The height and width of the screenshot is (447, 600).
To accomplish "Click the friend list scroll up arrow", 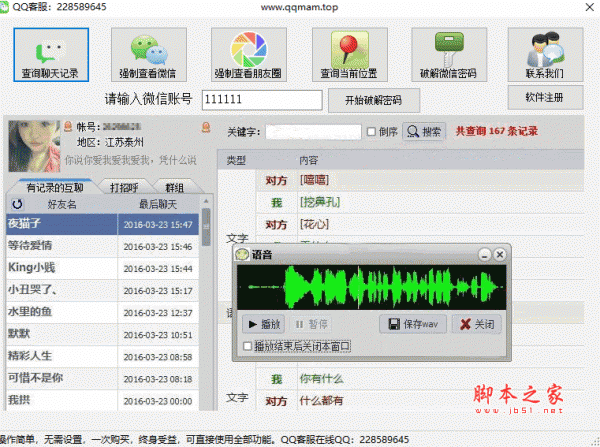I will pyautogui.click(x=206, y=201).
